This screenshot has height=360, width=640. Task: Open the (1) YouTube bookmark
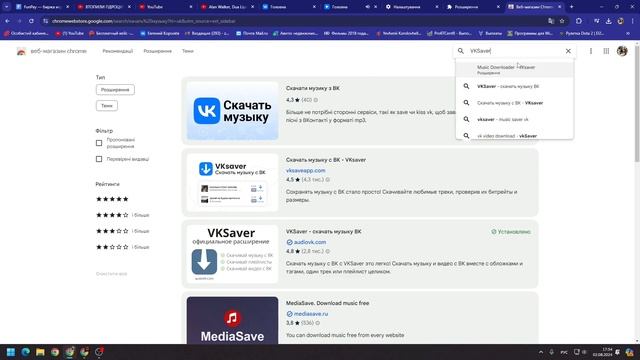[x=69, y=33]
